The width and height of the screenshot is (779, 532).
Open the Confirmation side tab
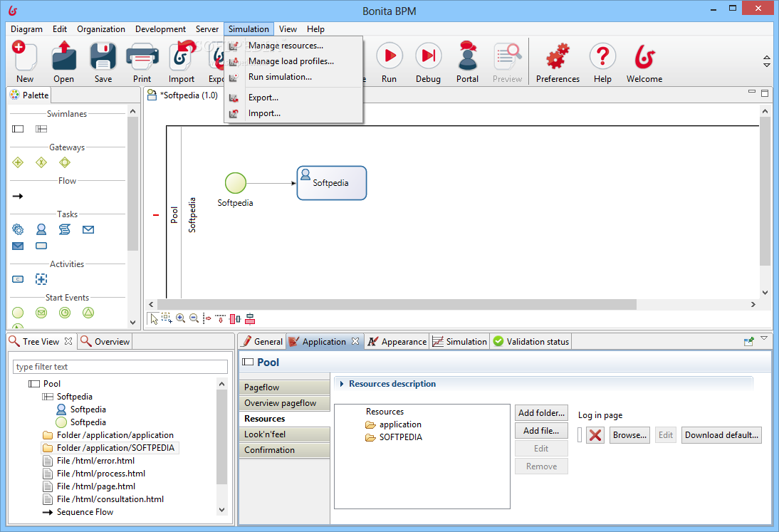[x=285, y=450]
